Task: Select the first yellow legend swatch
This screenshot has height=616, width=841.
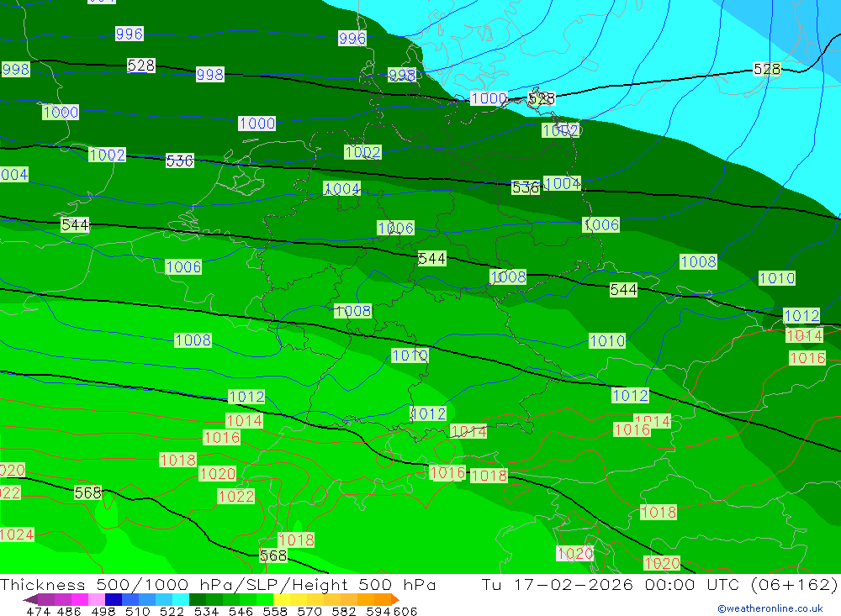Action: pyautogui.click(x=282, y=599)
